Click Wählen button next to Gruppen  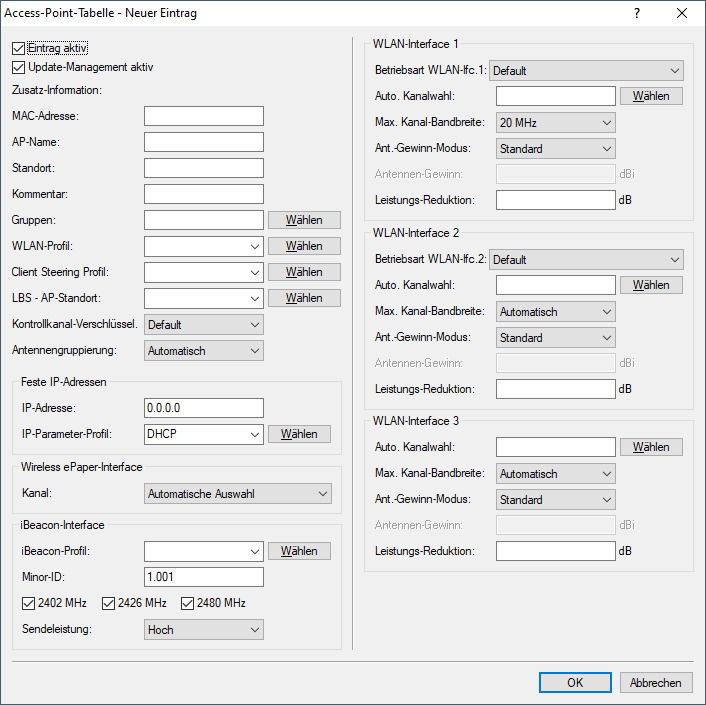point(304,220)
